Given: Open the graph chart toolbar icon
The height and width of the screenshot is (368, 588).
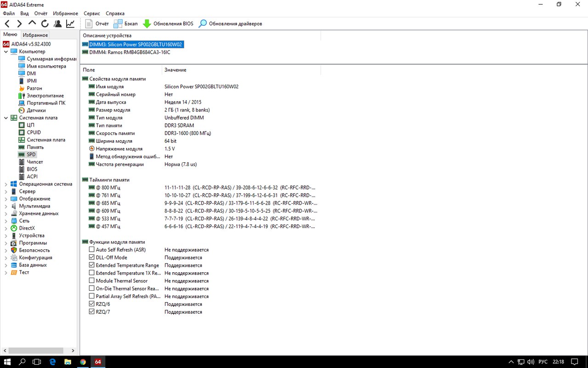Looking at the screenshot, I should [70, 23].
